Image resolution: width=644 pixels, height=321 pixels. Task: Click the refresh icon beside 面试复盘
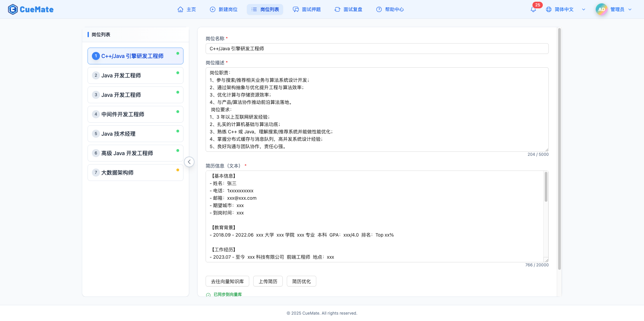point(337,9)
